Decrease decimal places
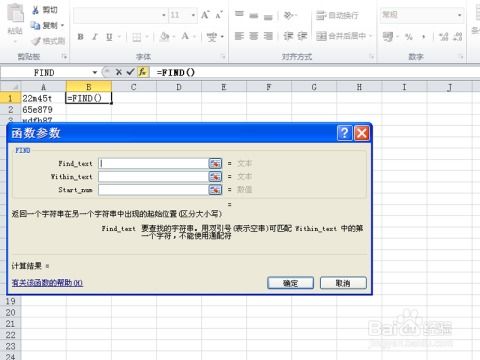The width and height of the screenshot is (480, 360). coord(458,37)
